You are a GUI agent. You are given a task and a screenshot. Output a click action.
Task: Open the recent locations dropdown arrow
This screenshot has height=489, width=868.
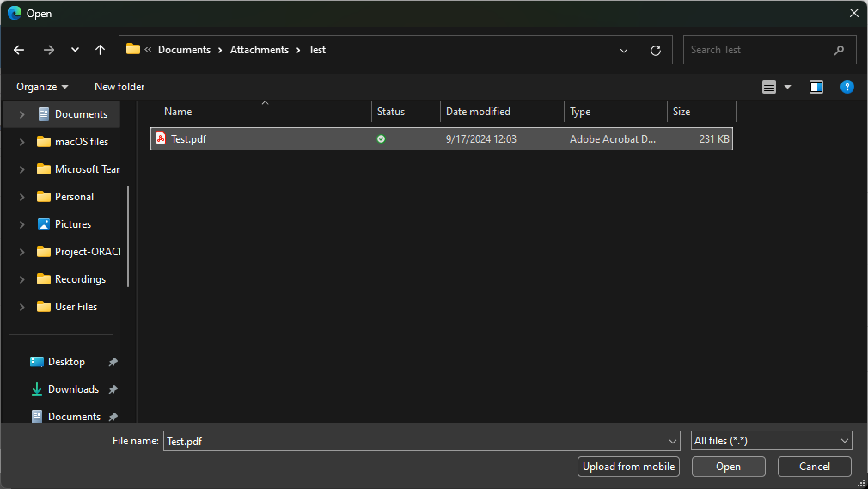point(75,50)
